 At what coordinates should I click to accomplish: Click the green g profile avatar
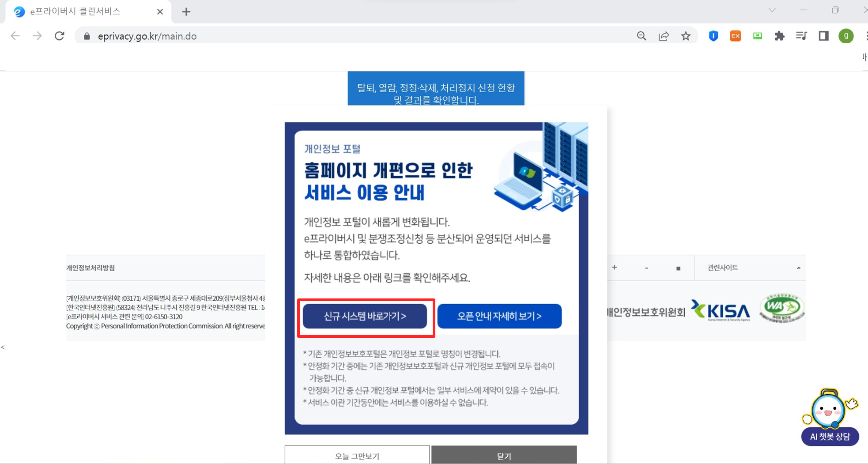846,36
